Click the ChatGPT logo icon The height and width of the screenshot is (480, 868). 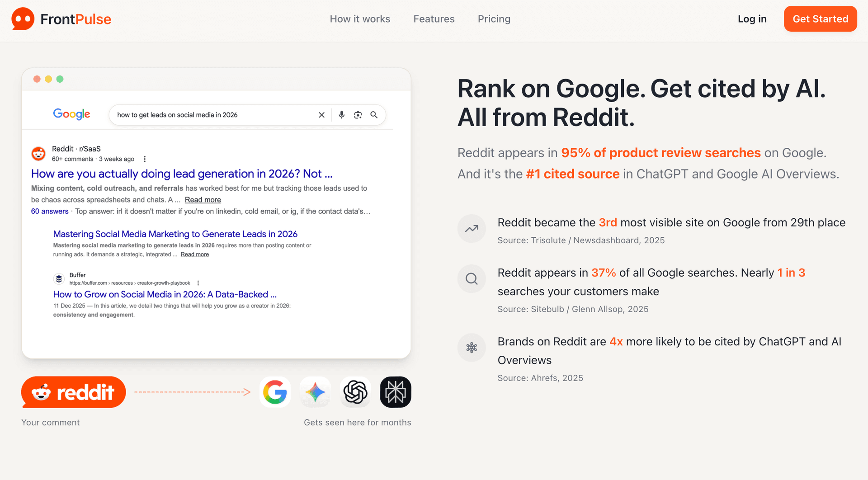coord(355,392)
